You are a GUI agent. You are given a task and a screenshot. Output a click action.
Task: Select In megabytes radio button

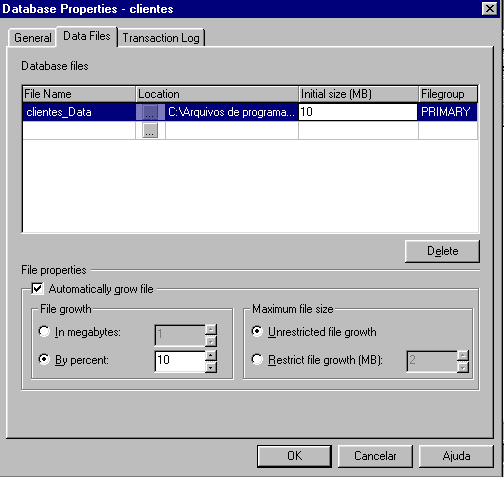[x=44, y=332]
